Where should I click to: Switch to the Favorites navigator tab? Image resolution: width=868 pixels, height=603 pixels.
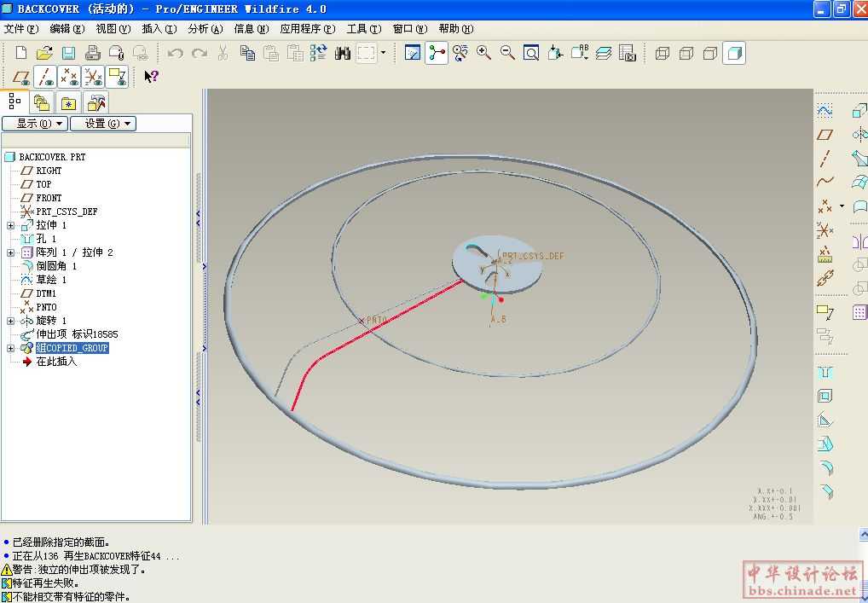coord(68,103)
